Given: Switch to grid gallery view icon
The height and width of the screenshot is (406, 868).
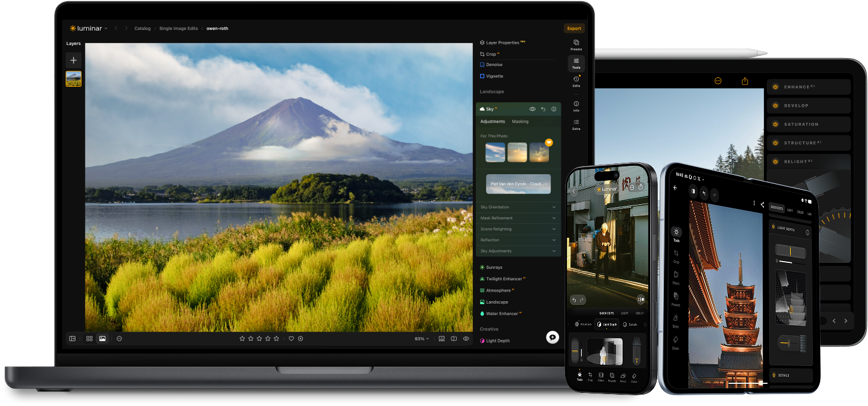Looking at the screenshot, I should click(89, 338).
